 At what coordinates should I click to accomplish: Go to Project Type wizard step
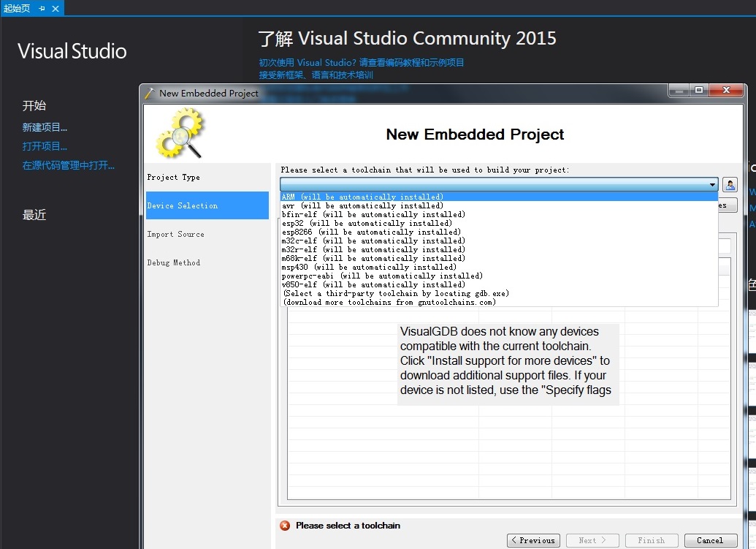[207, 177]
